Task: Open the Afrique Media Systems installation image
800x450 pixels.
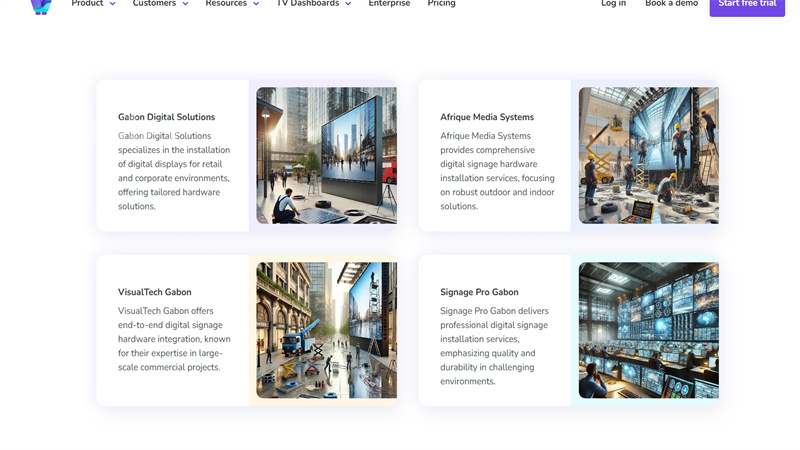Action: pos(648,155)
